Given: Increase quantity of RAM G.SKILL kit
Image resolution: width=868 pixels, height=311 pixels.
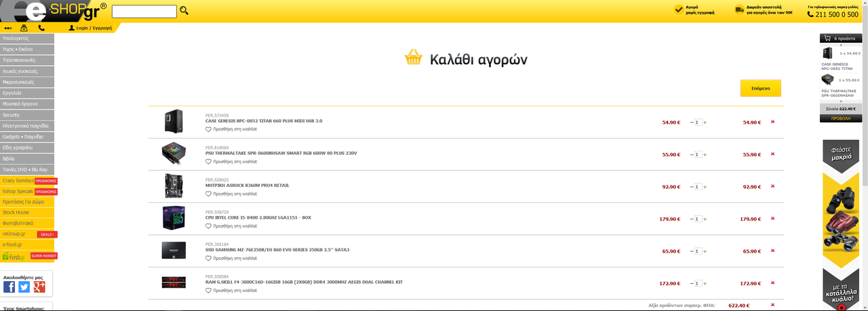Looking at the screenshot, I should [705, 284].
